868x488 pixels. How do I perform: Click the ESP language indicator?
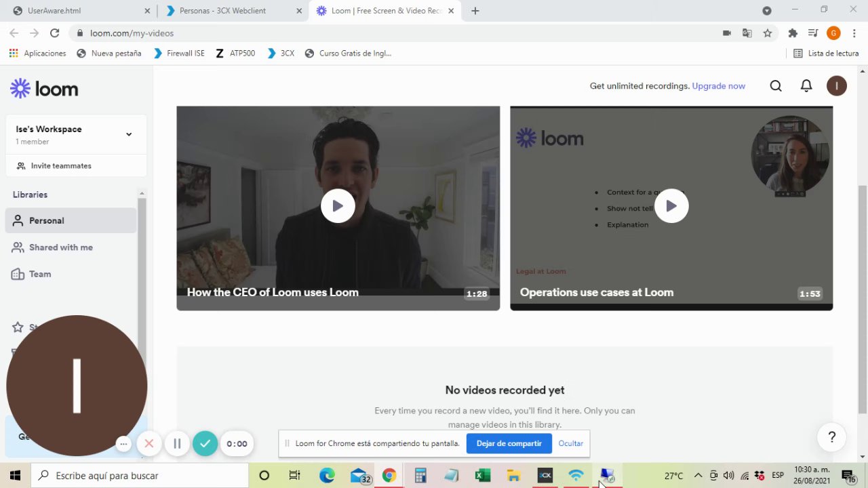pos(778,475)
